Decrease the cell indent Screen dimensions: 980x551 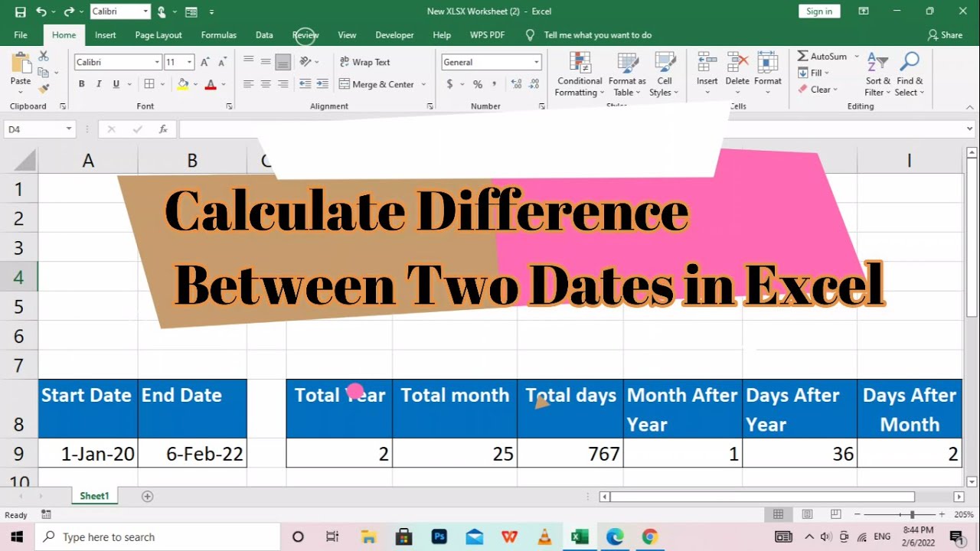[x=305, y=84]
